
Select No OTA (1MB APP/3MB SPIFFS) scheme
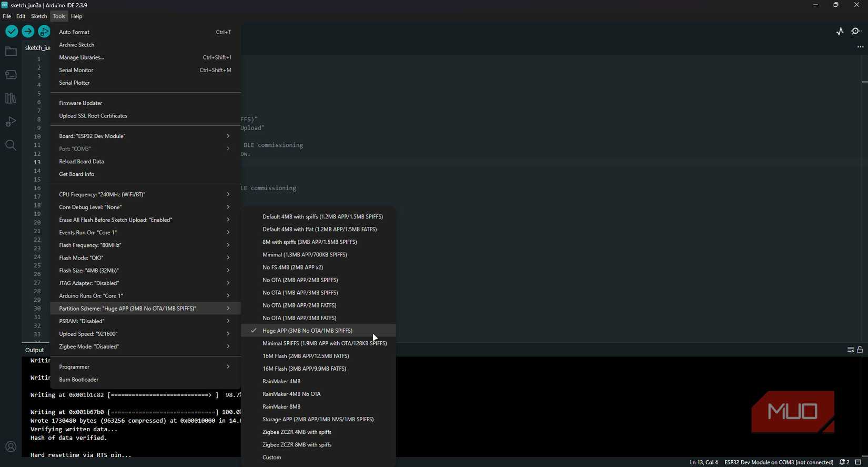318,292
